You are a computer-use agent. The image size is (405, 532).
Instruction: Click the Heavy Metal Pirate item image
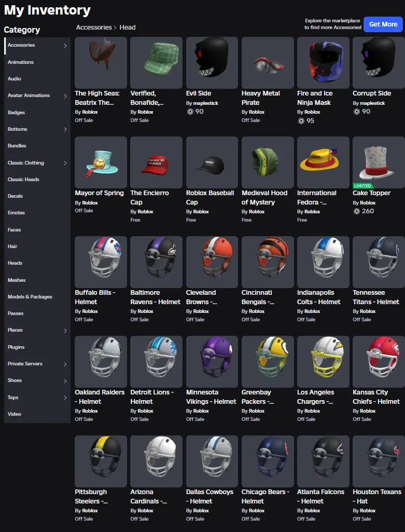(x=268, y=62)
